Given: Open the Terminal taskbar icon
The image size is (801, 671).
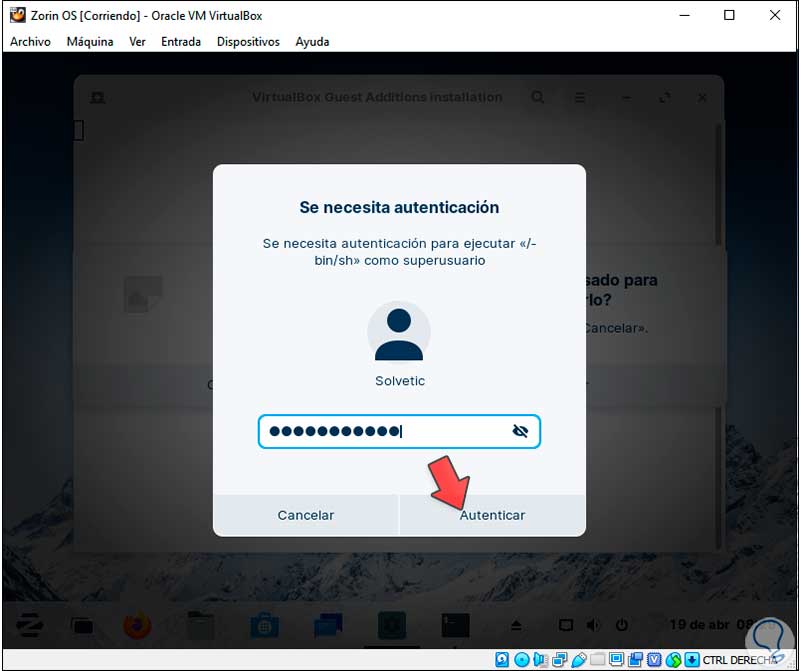Looking at the screenshot, I should (455, 626).
